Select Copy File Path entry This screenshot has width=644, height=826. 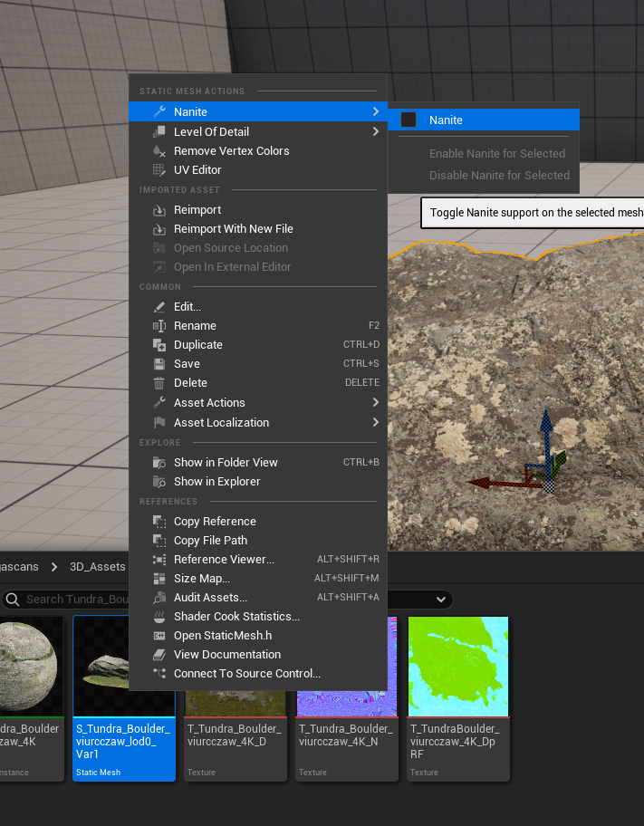(258, 541)
